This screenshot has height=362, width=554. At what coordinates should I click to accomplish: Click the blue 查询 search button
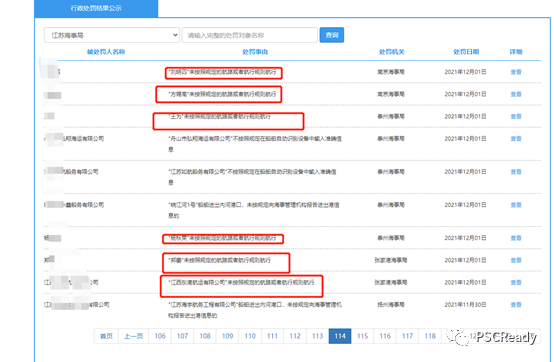(332, 35)
